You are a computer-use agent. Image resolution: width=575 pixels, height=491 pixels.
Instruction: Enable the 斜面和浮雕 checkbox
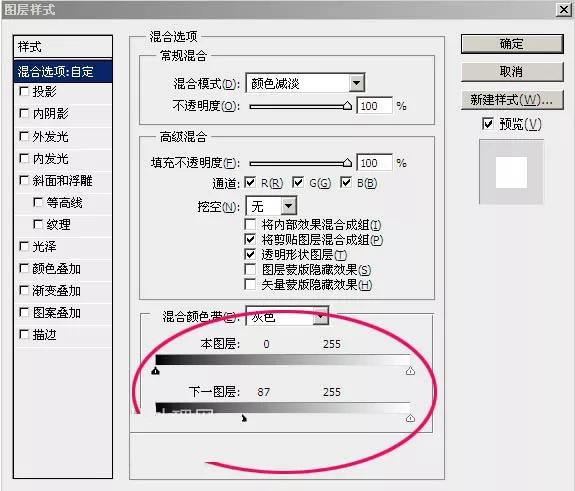24,180
